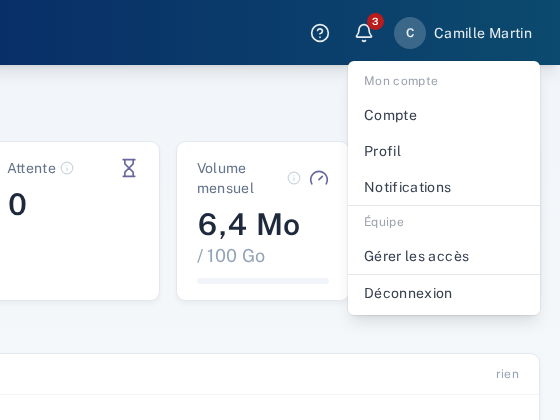Toggle the Camille Martin user menu
Image resolution: width=560 pixels, height=420 pixels.
tap(463, 33)
